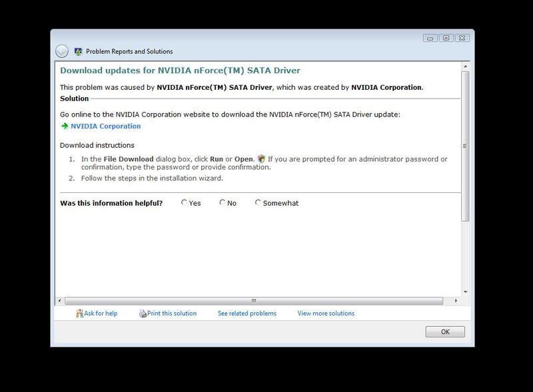The height and width of the screenshot is (392, 533).
Task: Open the NVIDIA Corporation website link
Action: (106, 126)
